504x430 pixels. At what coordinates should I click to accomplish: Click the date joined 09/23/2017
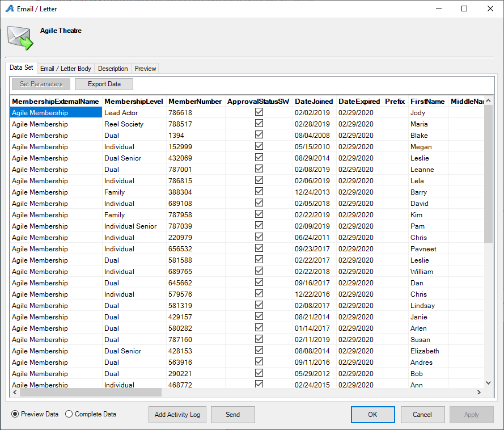tap(314, 248)
